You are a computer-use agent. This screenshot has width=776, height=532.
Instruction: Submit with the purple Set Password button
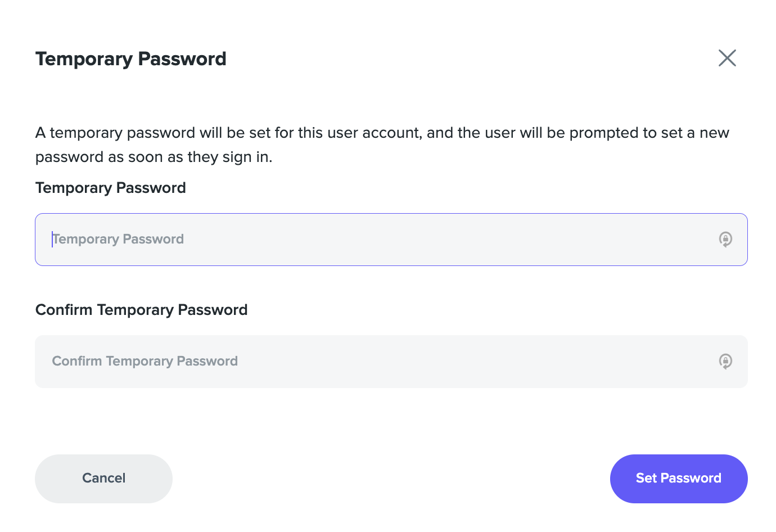(x=679, y=479)
